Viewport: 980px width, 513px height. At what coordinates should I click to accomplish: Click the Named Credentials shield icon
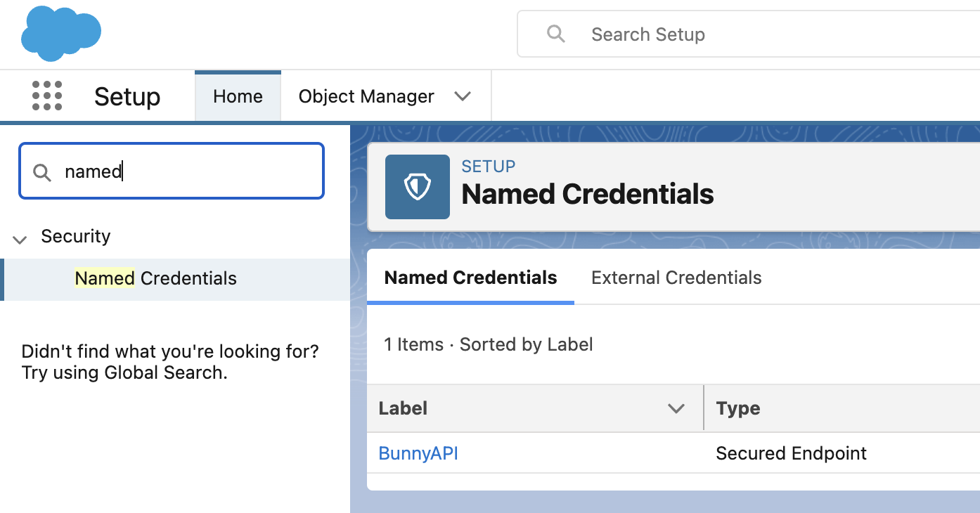(x=418, y=187)
